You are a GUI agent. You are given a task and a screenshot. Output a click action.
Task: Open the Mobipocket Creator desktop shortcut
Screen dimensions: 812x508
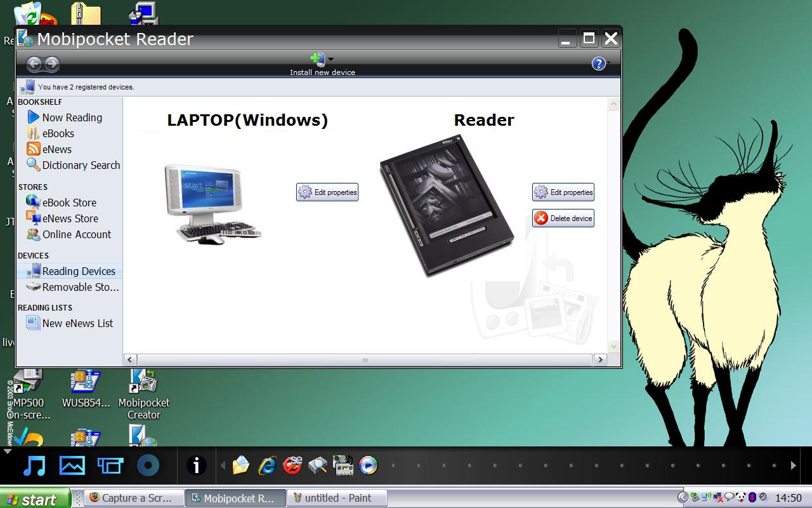coord(144,395)
